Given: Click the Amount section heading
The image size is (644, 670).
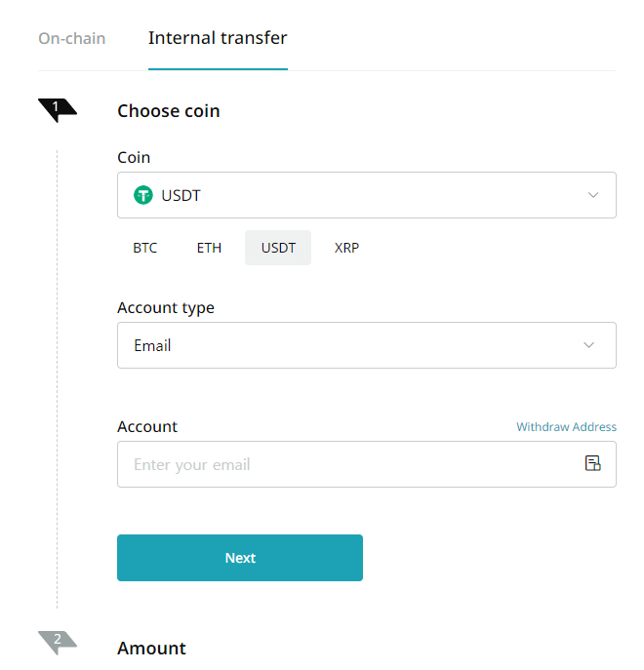Looking at the screenshot, I should pos(152,649).
